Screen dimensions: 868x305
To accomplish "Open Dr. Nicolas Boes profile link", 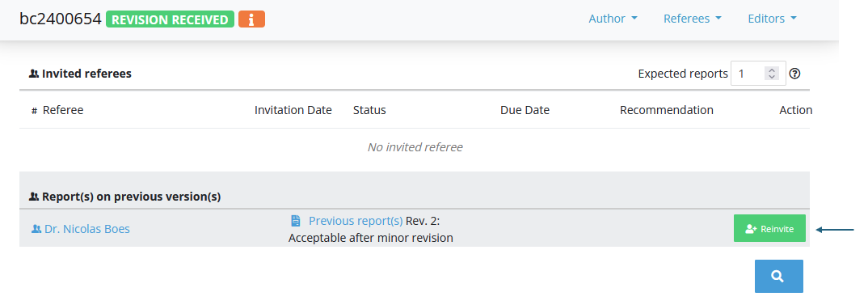I will [87, 228].
